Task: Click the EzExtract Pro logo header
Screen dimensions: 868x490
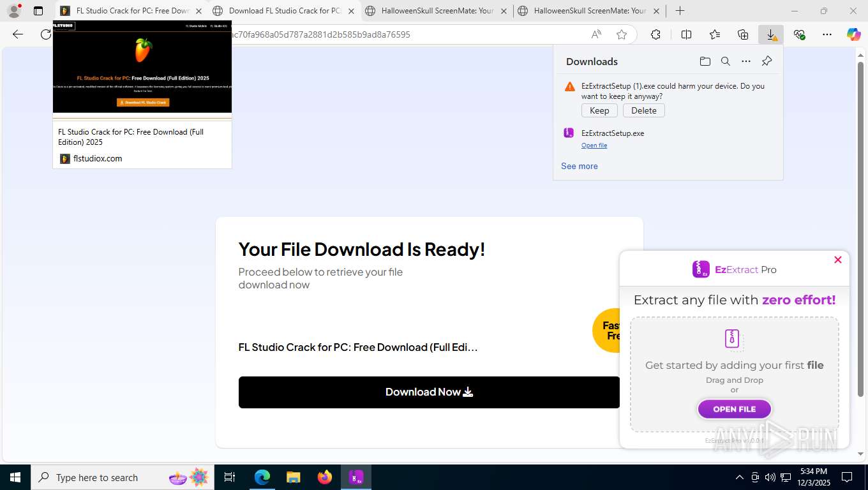Action: pyautogui.click(x=735, y=269)
